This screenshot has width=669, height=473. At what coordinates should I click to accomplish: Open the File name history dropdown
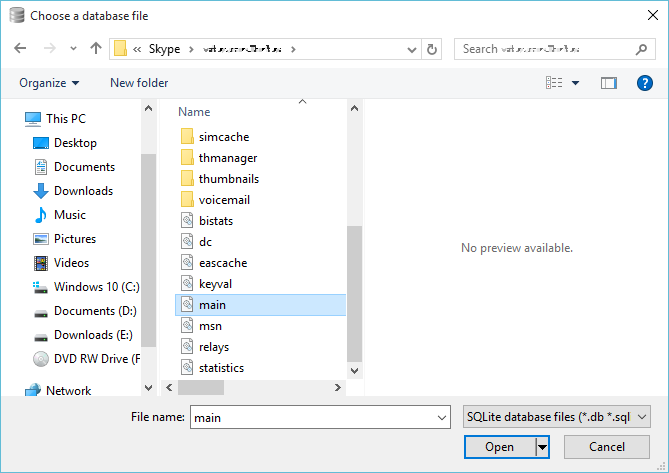coord(442,417)
